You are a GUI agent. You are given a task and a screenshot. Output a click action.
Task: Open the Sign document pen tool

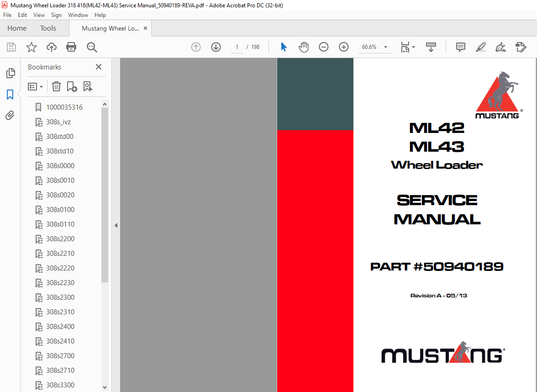[500, 47]
